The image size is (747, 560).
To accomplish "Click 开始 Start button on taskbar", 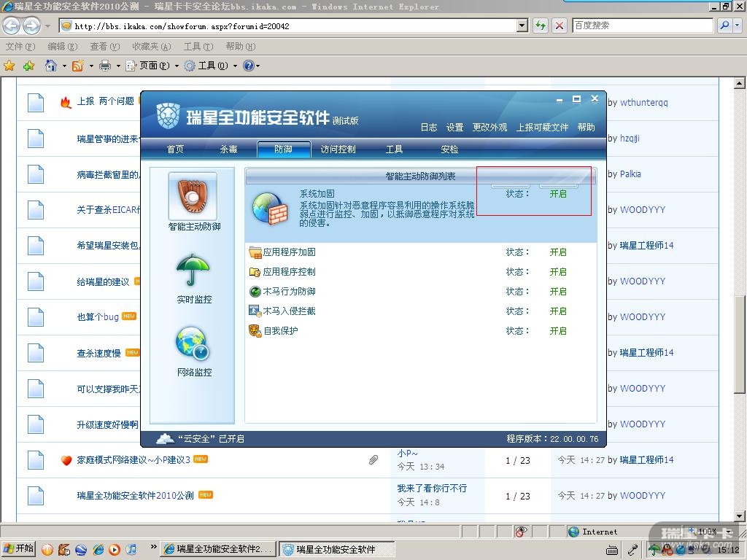I will point(18,548).
